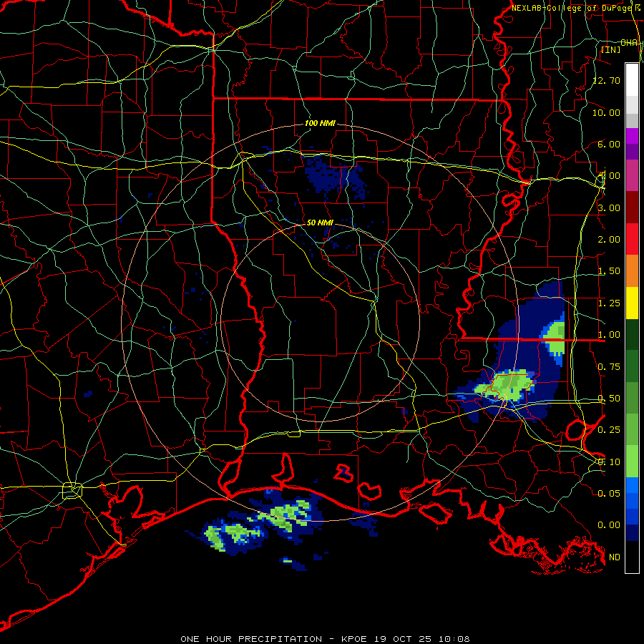The height and width of the screenshot is (644, 644).
Task: Click the 6.00 legend value
Action: point(609,144)
